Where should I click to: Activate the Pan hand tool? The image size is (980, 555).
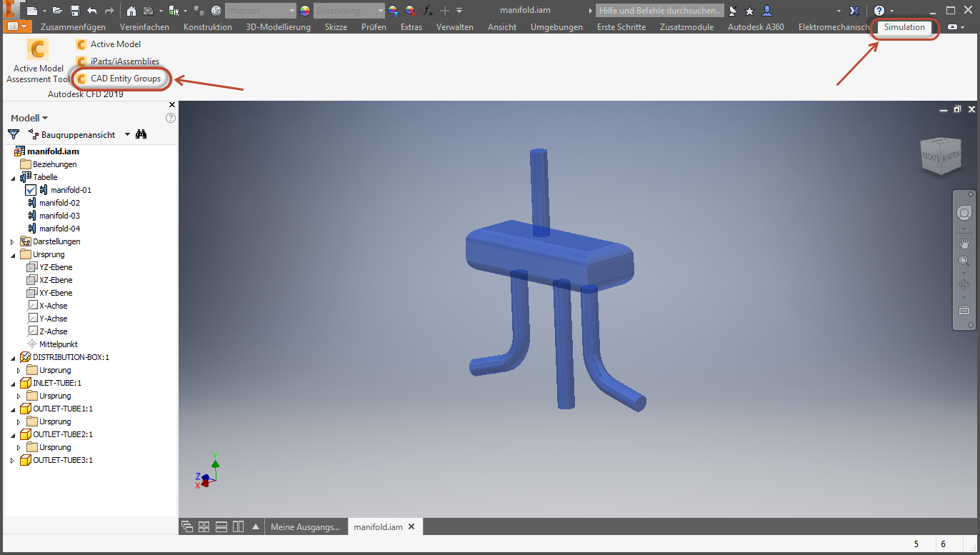[964, 244]
